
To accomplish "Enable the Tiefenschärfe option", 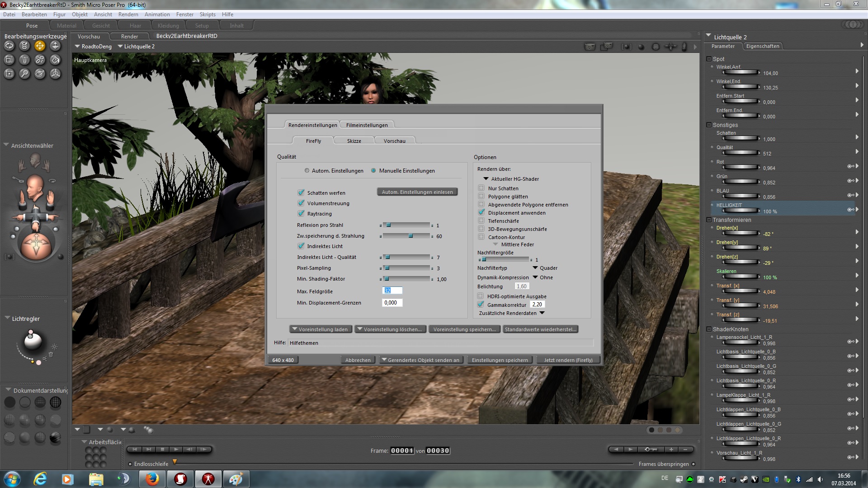I will pos(481,221).
